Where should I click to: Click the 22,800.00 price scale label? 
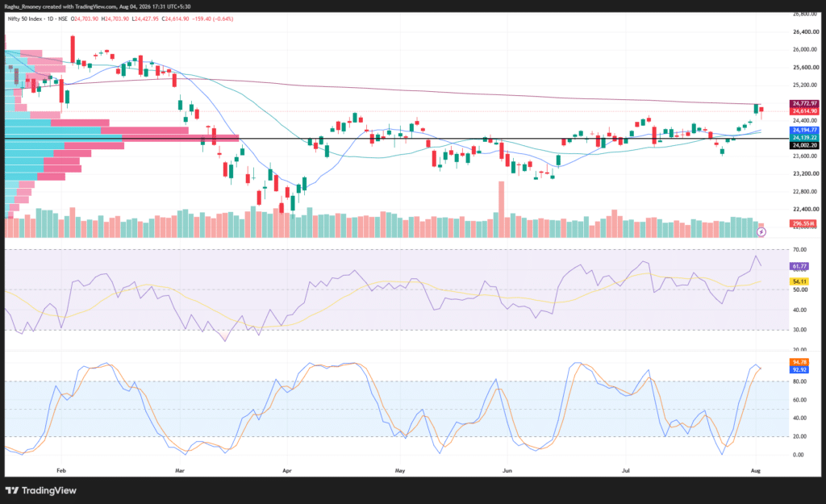(806, 191)
